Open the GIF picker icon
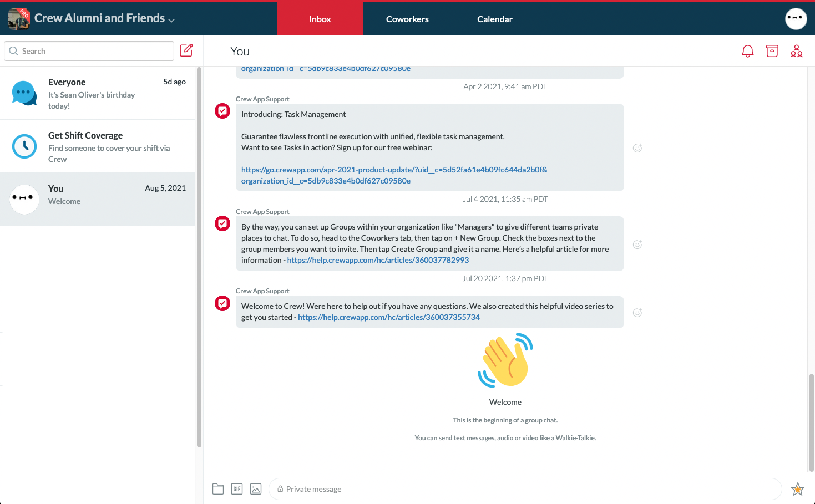This screenshot has width=815, height=504. 237,488
